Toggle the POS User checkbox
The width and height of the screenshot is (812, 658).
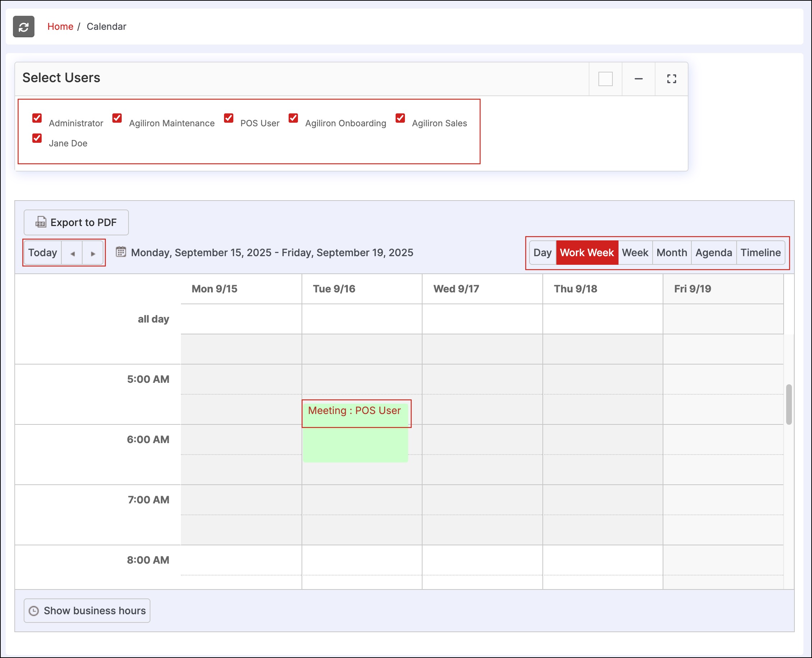click(228, 118)
